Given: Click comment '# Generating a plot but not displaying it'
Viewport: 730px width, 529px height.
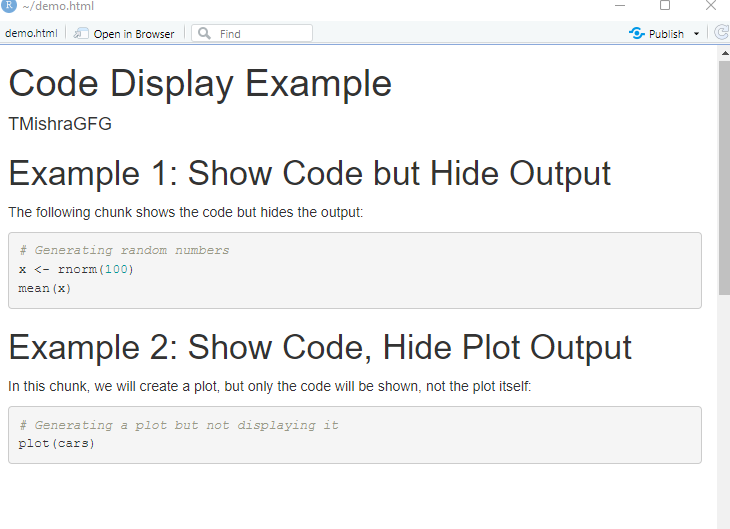Looking at the screenshot, I should click(x=179, y=425).
